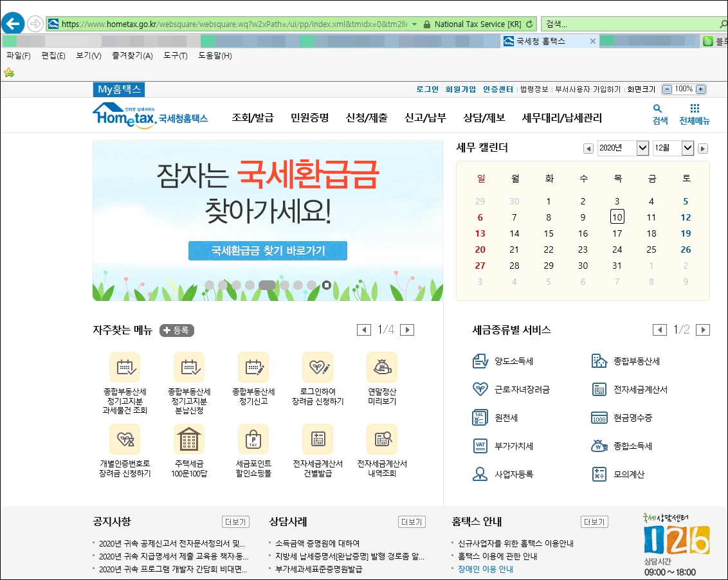Select date 10 in the calendar
This screenshot has width=728, height=580.
[617, 217]
